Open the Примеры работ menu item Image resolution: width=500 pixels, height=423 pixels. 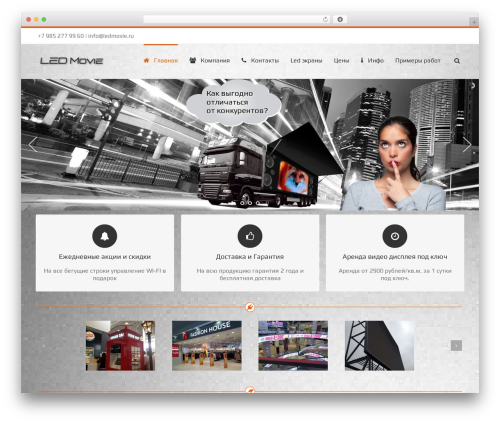pos(418,61)
